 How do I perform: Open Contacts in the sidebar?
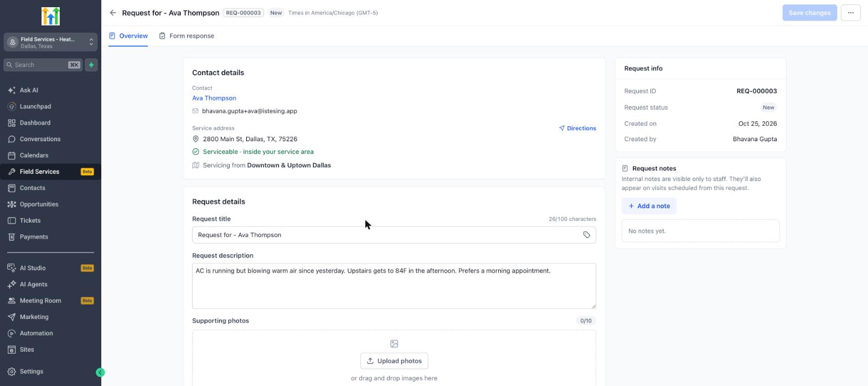tap(50, 188)
